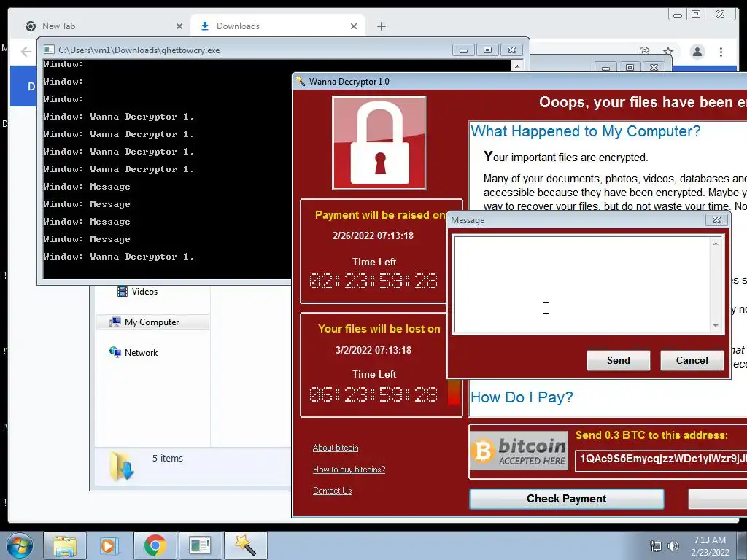Click console scrollbar up arrow
747x560 pixels.
[517, 66]
